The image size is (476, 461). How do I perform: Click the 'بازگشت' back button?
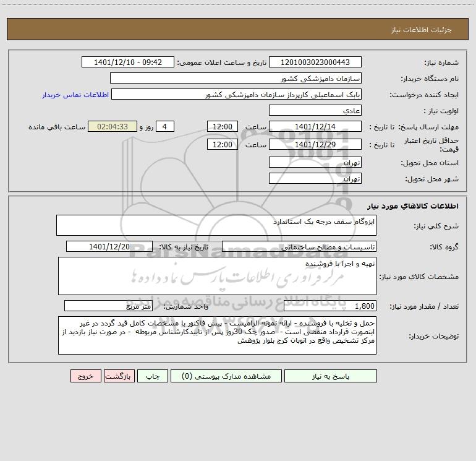(x=119, y=376)
